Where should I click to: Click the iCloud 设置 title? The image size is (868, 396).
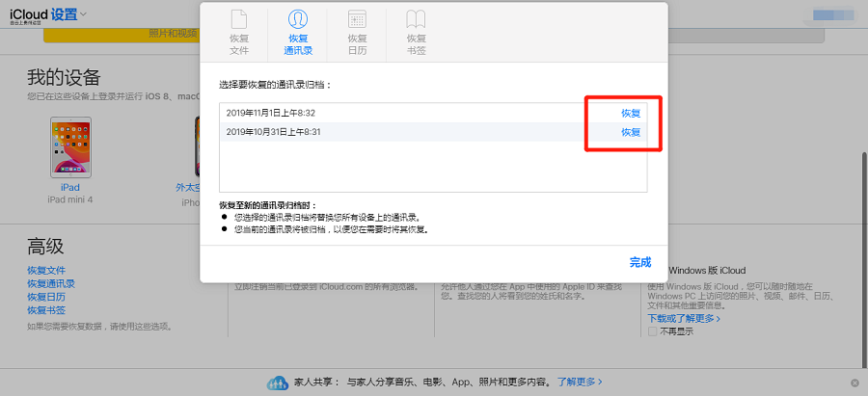(43, 14)
